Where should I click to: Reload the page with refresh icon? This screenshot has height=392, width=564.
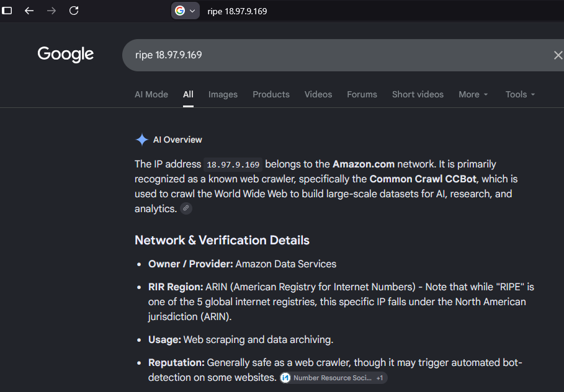pyautogui.click(x=74, y=11)
